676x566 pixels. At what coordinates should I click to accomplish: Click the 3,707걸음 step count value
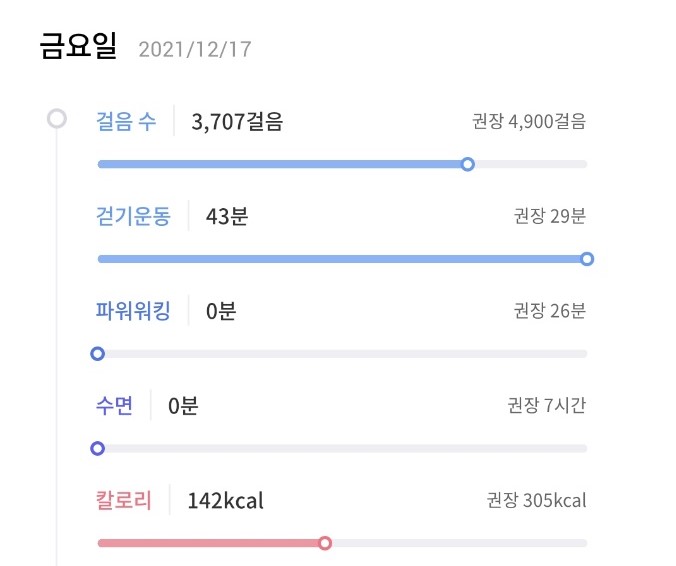pyautogui.click(x=237, y=122)
